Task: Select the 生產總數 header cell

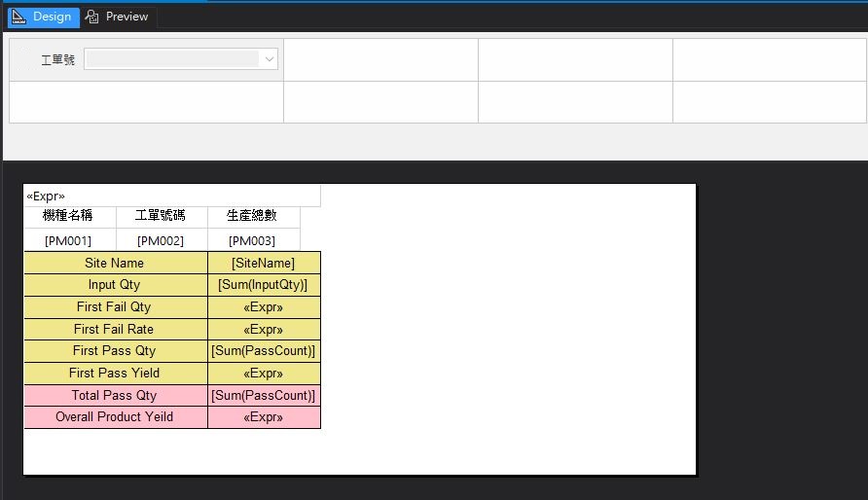Action: pos(252,216)
